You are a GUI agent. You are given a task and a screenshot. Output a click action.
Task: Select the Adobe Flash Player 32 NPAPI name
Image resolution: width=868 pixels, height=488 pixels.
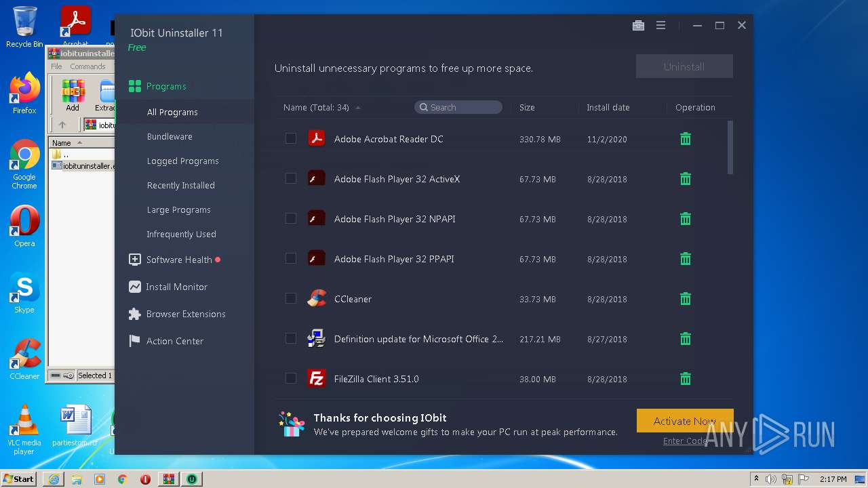pyautogui.click(x=395, y=219)
